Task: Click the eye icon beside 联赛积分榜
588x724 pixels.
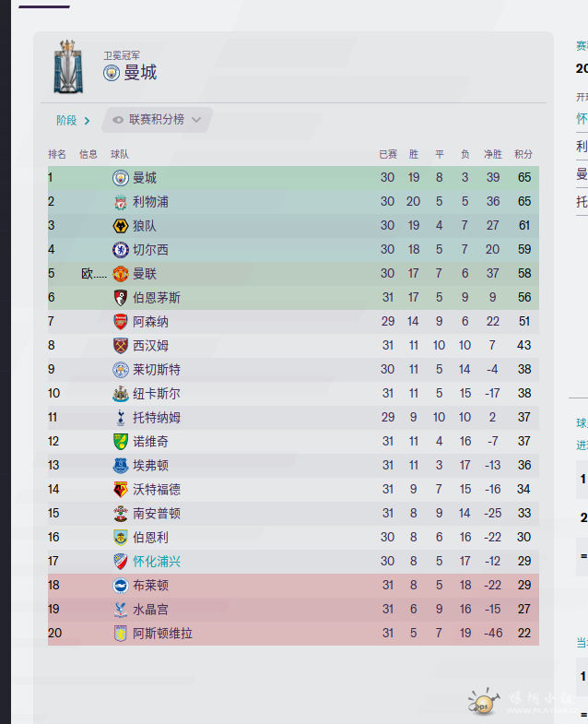Action: [118, 120]
